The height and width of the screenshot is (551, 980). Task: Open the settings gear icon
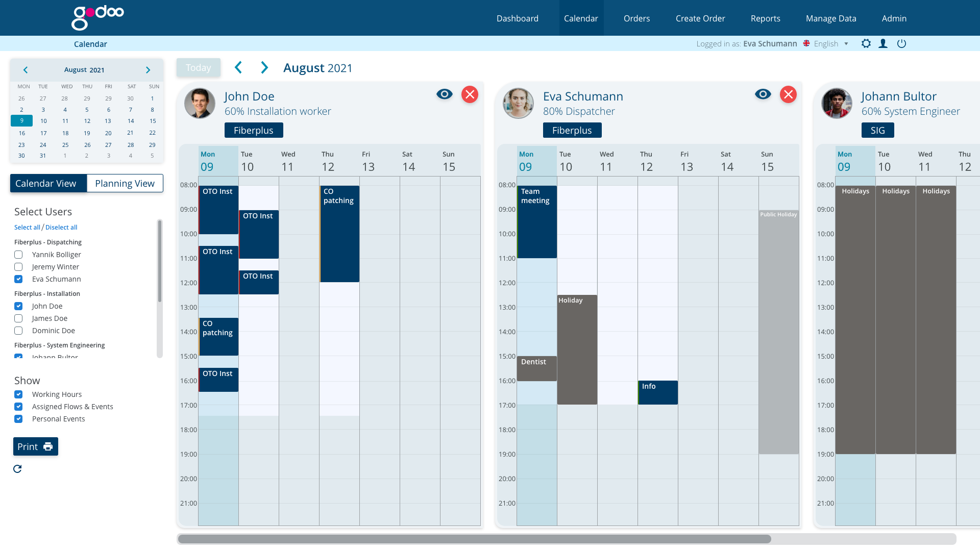pos(866,43)
